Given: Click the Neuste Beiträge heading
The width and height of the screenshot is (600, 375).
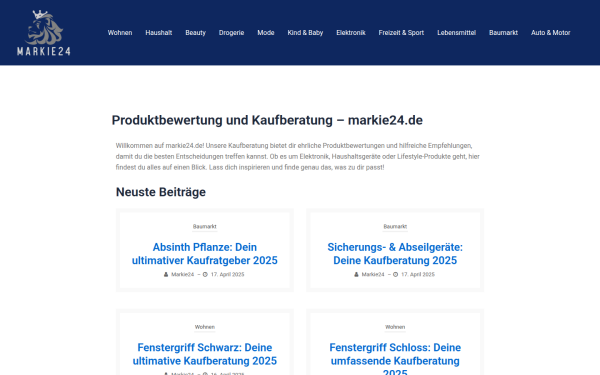Looking at the screenshot, I should click(x=161, y=192).
